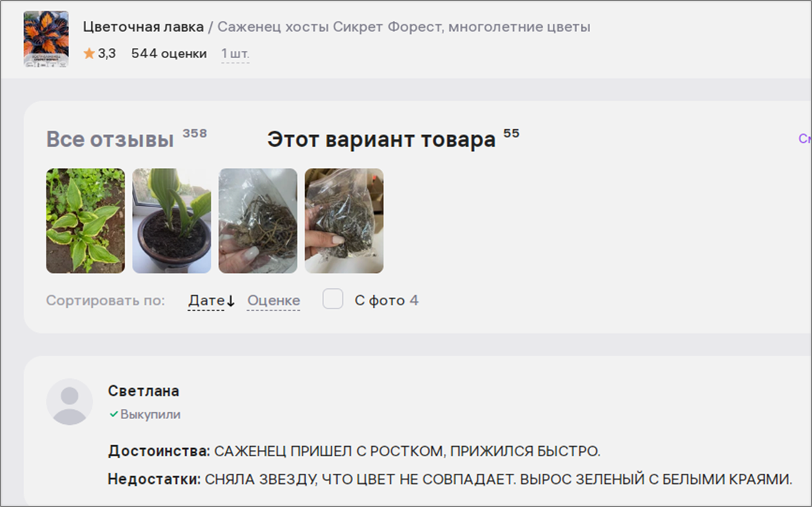812x507 pixels.
Task: Click the green Выкупили checkmark icon
Action: [114, 414]
